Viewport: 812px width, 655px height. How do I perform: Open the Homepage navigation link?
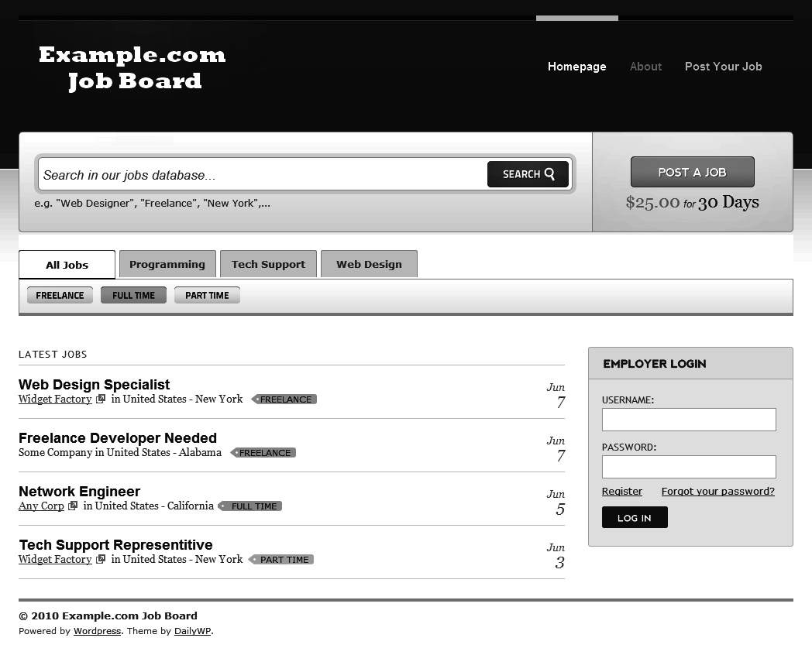577,67
